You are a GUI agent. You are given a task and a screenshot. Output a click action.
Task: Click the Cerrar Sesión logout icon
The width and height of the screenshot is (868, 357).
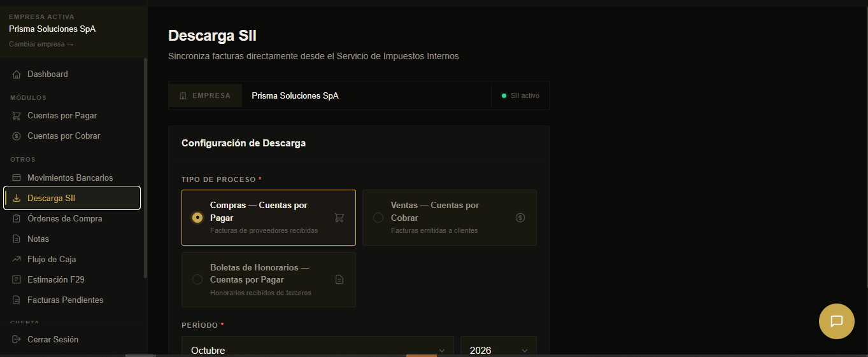(x=17, y=339)
